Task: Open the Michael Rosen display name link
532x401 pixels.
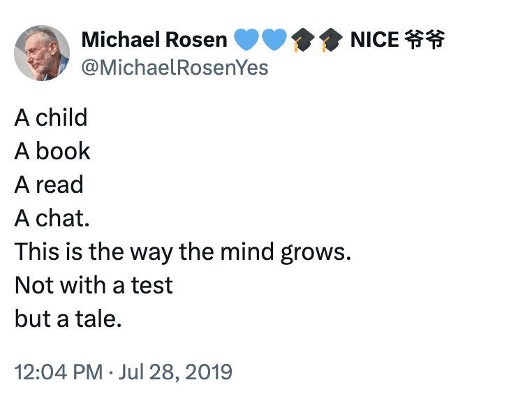Action: pos(154,40)
